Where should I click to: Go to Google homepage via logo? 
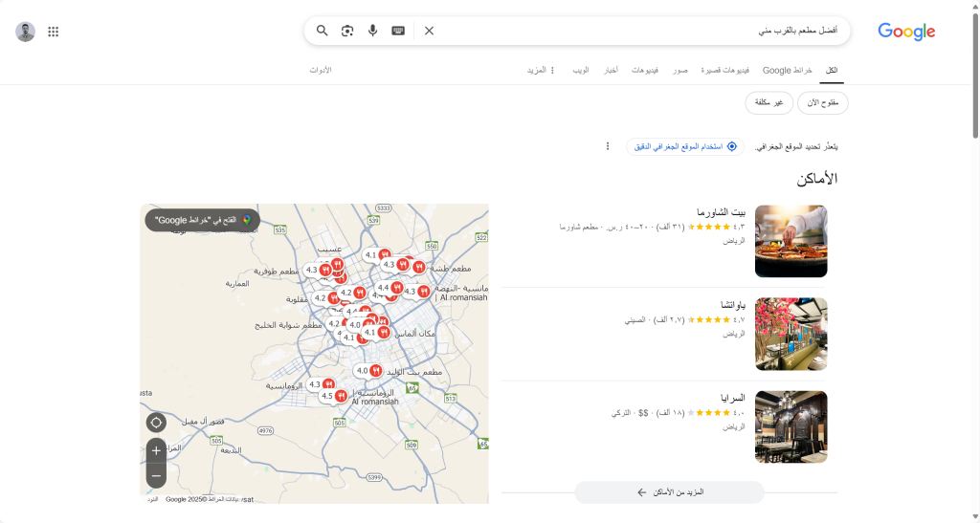pyautogui.click(x=906, y=32)
